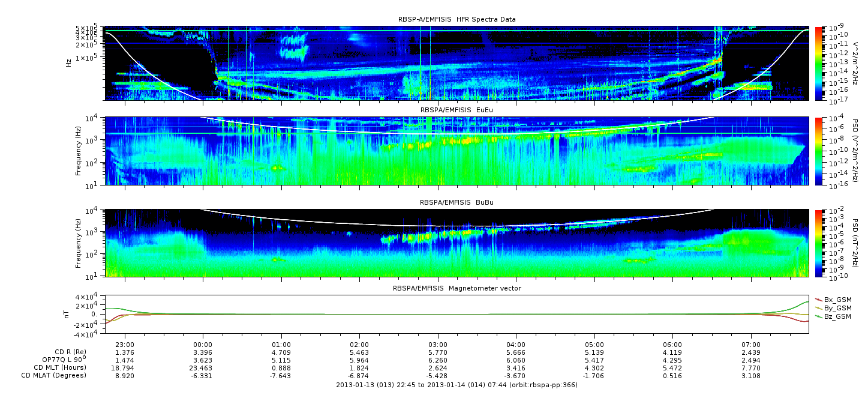Select the OP77Q L 90 row label
This screenshot has height=395, width=868.
[60, 360]
